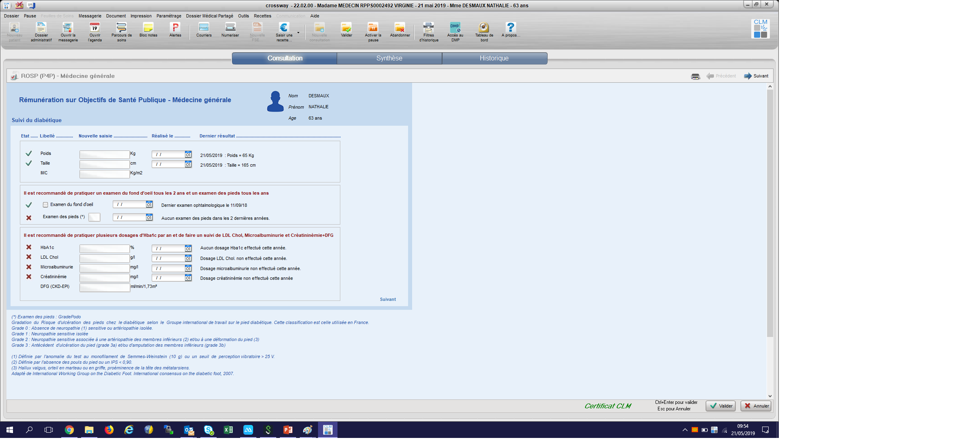Click the Valider button at bottom
980x442 pixels.
click(720, 406)
